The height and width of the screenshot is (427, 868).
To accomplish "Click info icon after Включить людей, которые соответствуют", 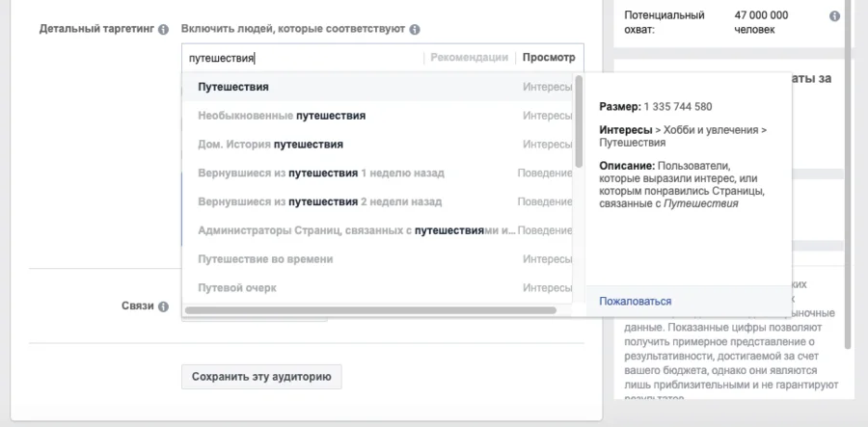I will coord(415,30).
